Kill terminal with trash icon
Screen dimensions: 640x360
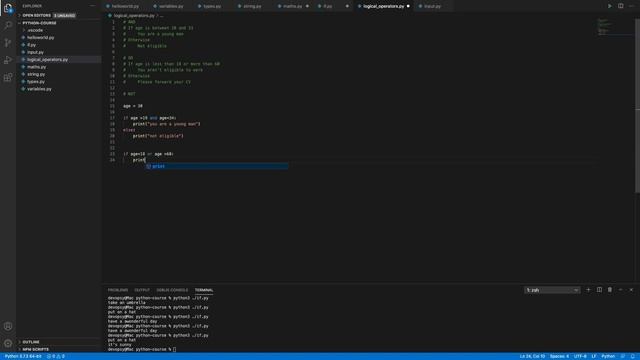pyautogui.click(x=610, y=290)
